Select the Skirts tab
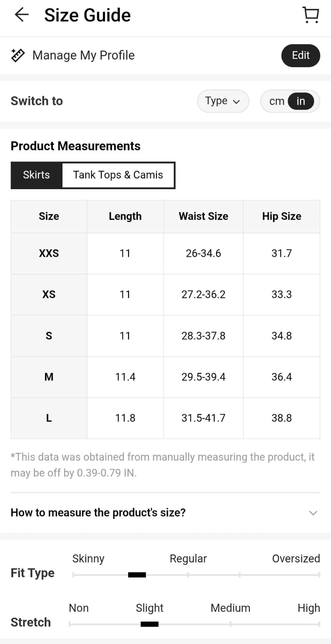Viewport: 331px width, 644px height. pyautogui.click(x=37, y=175)
